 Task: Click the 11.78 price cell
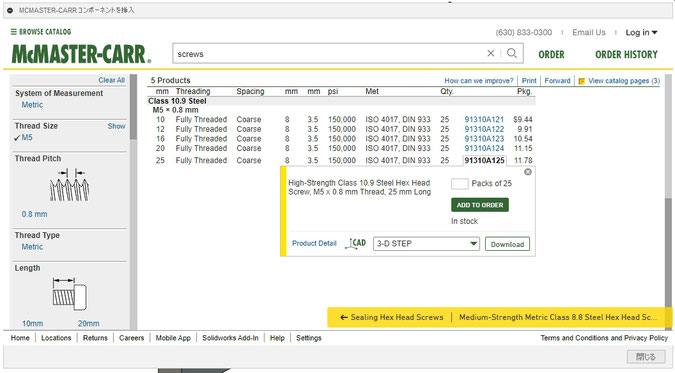pos(523,160)
